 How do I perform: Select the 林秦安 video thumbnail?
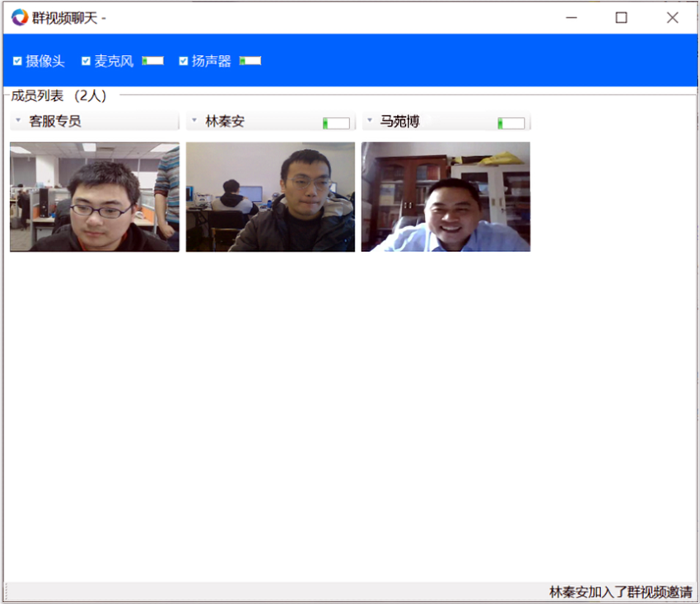(x=271, y=197)
